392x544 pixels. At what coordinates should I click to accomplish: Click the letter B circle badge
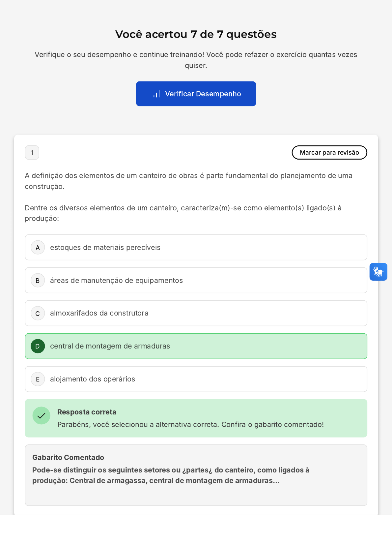pos(38,281)
